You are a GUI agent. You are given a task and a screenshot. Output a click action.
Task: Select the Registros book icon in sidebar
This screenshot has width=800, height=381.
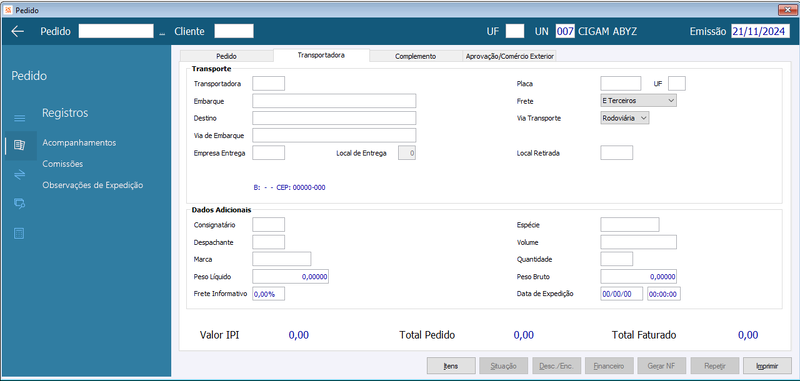19,145
